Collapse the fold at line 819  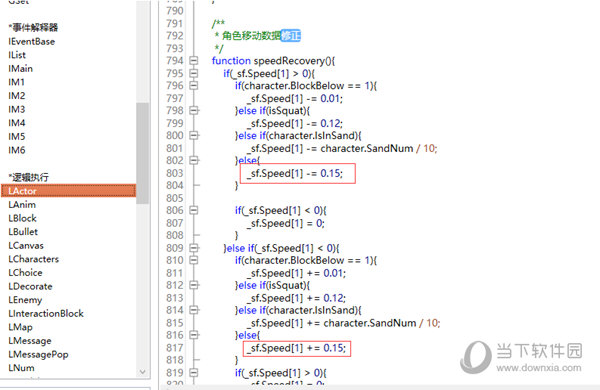pyautogui.click(x=194, y=372)
